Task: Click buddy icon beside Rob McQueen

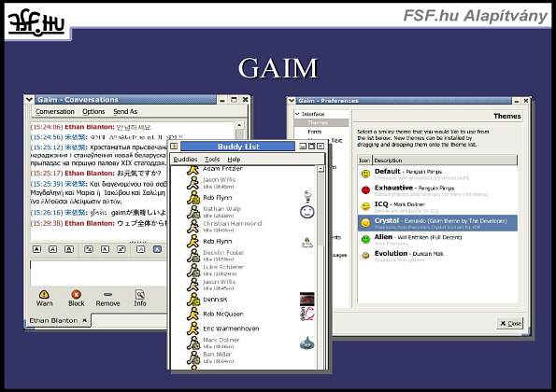Action: pyautogui.click(x=307, y=314)
